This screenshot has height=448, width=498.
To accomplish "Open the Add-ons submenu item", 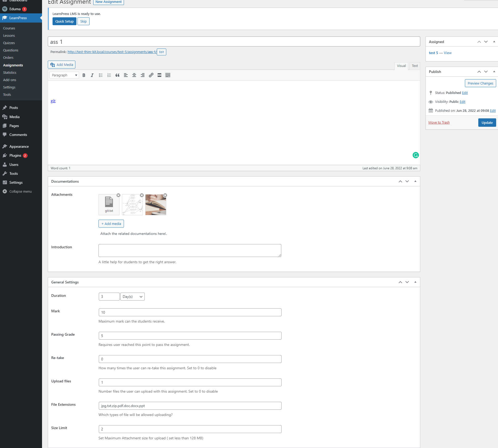I will [x=10, y=80].
